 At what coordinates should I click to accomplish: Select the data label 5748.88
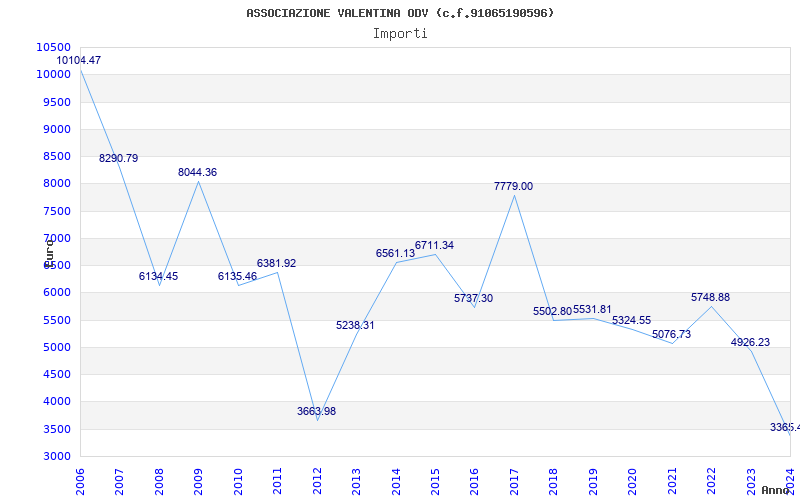coord(711,297)
